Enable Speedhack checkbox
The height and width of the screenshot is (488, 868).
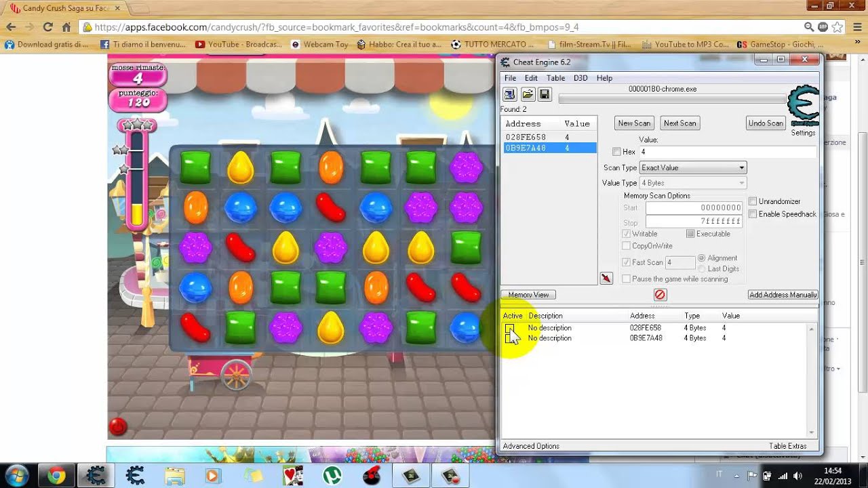(753, 214)
